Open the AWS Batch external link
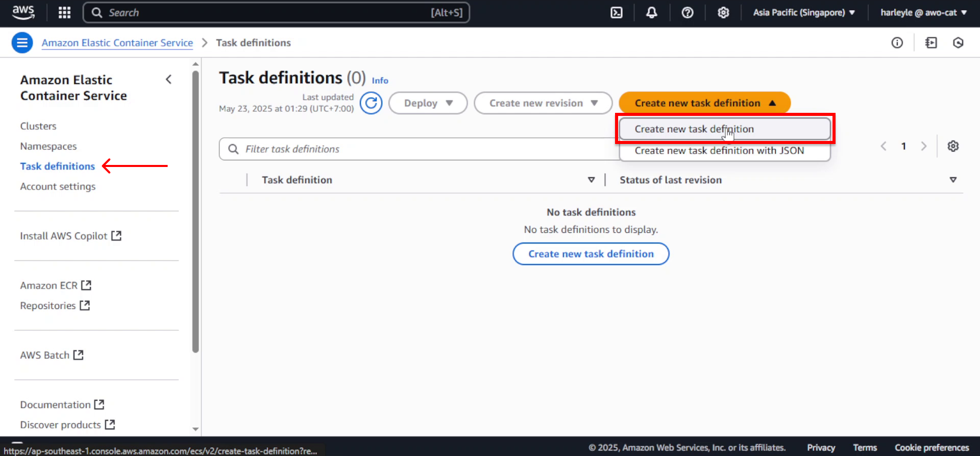Screen dimensions: 980x456 click(52, 355)
